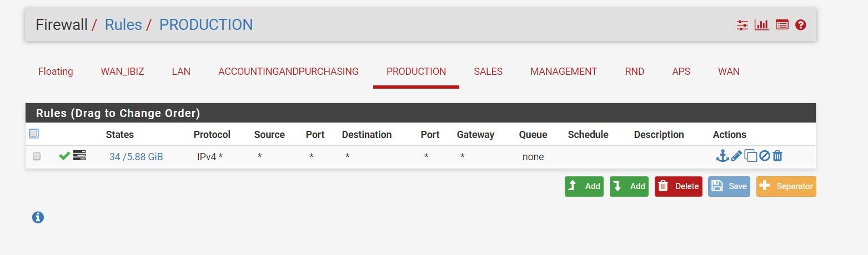
Task: Show rule info with the blue info icon
Action: pos(38,217)
